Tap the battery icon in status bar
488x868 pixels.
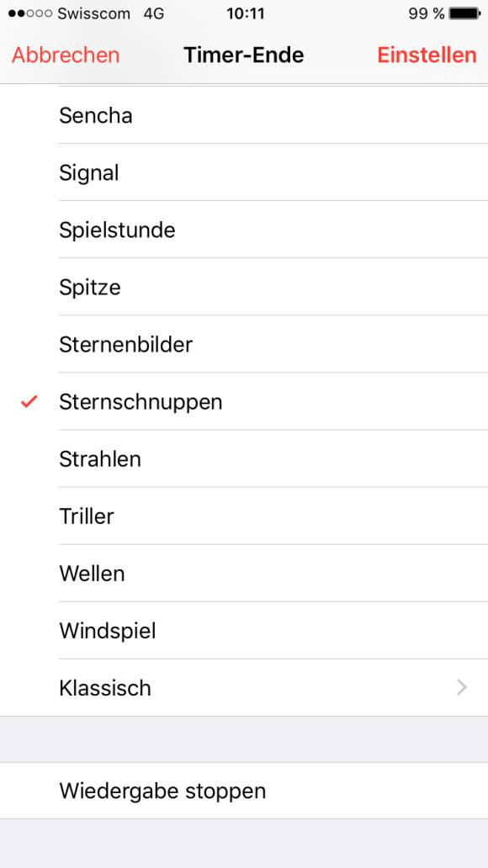(464, 13)
